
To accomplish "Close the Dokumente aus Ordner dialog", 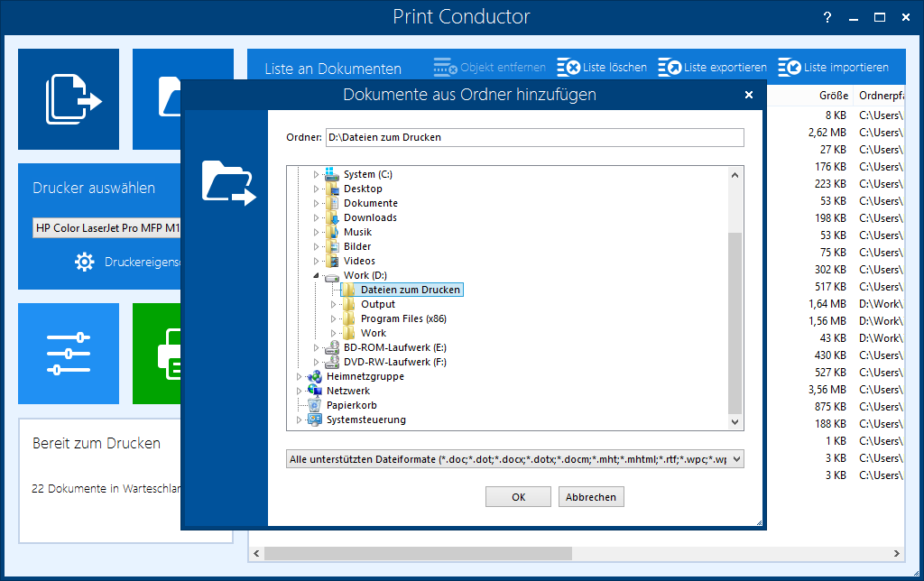I will pyautogui.click(x=748, y=95).
